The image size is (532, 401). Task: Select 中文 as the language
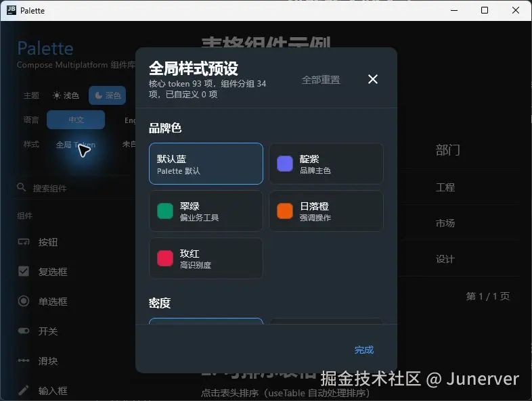[x=76, y=120]
